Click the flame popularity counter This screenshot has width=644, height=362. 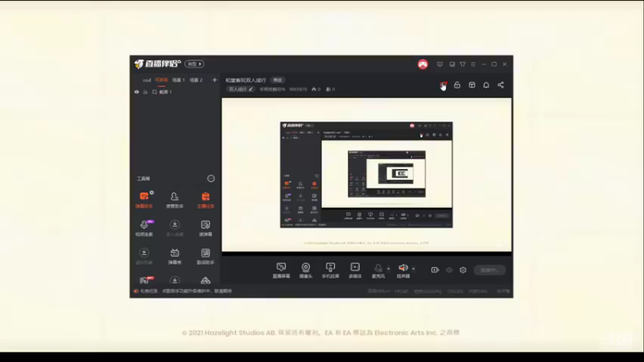tap(316, 89)
